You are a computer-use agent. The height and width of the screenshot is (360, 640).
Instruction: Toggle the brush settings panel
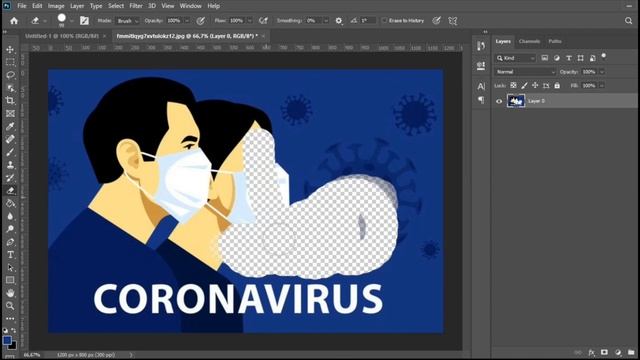(x=84, y=20)
